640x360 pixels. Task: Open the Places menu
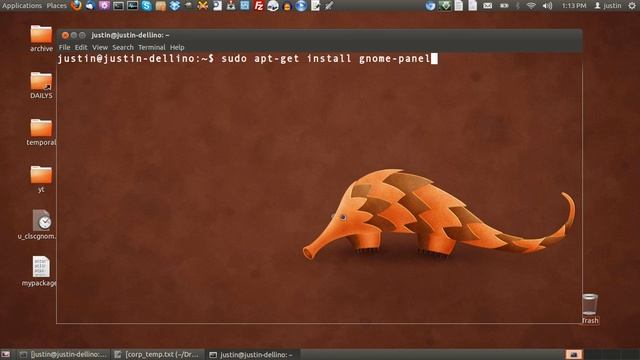click(x=56, y=6)
